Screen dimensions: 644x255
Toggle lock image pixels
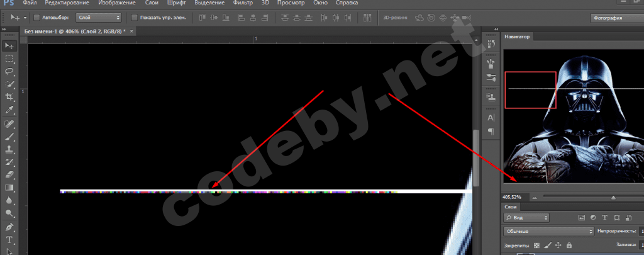coord(548,246)
